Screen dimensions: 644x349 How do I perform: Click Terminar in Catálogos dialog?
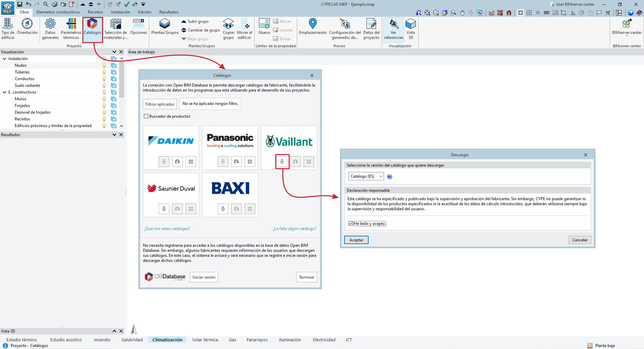coord(307,277)
